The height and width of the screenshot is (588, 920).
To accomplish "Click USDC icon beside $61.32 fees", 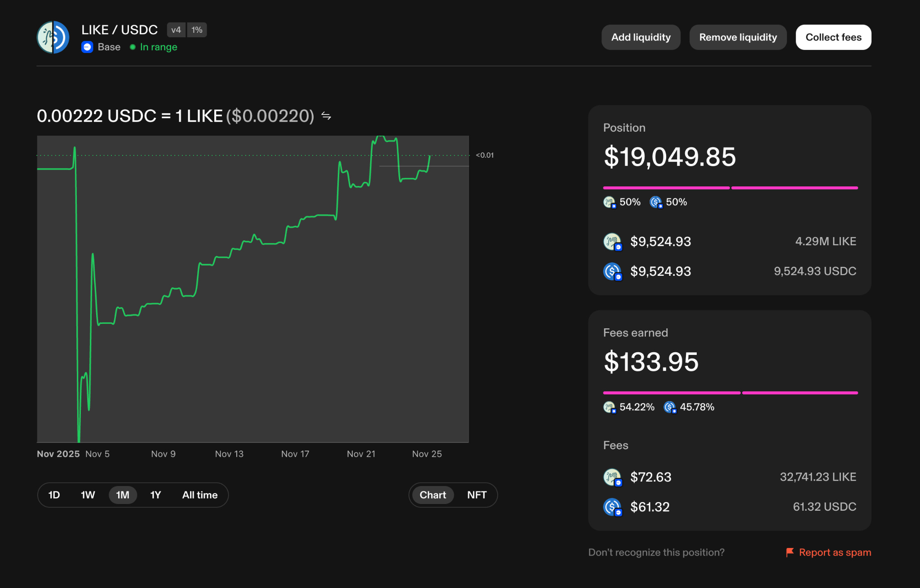I will click(x=612, y=507).
